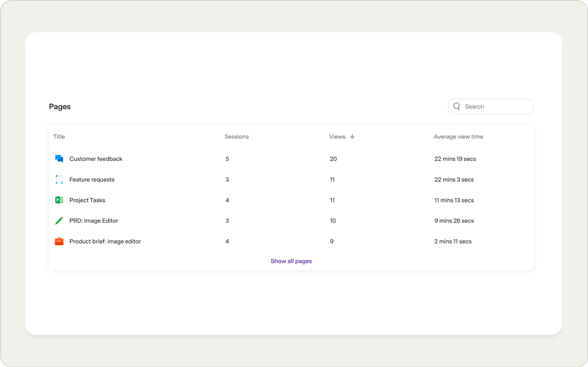Click Sessions value 3 for PRD: Image Editor

[x=227, y=221]
